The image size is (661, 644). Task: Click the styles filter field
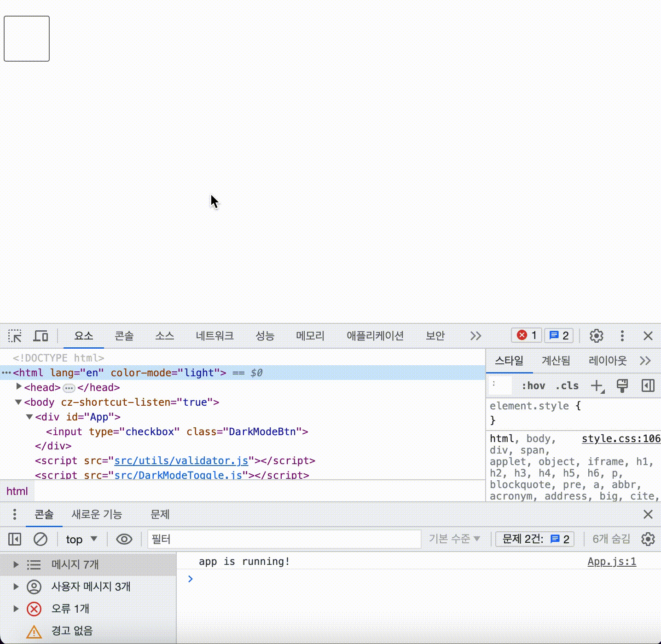pos(500,385)
